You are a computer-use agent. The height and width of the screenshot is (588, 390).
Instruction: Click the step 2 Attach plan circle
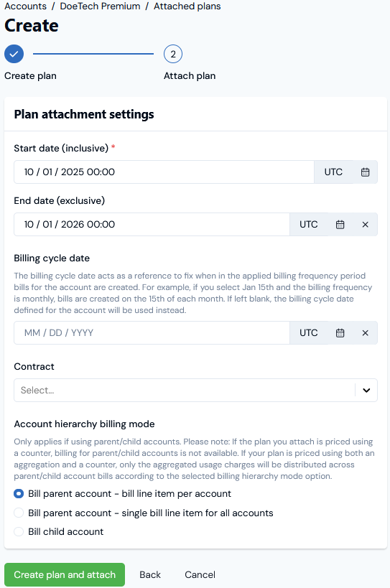pos(173,54)
